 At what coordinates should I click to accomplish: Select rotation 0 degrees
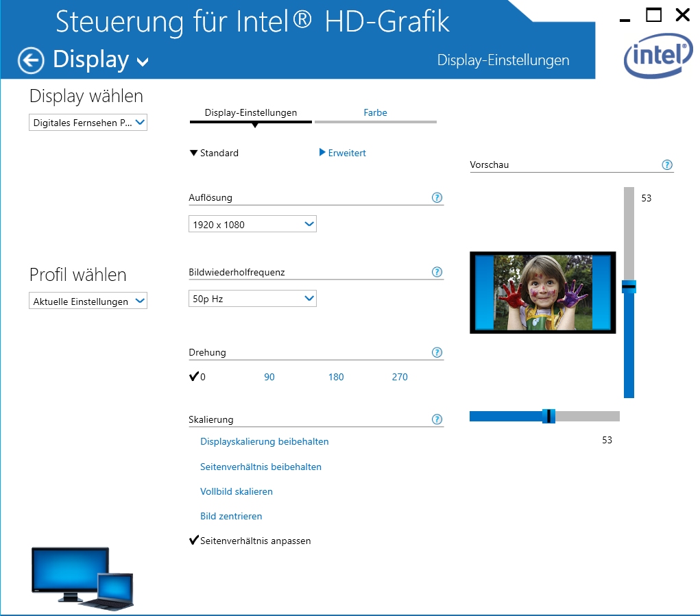click(197, 377)
